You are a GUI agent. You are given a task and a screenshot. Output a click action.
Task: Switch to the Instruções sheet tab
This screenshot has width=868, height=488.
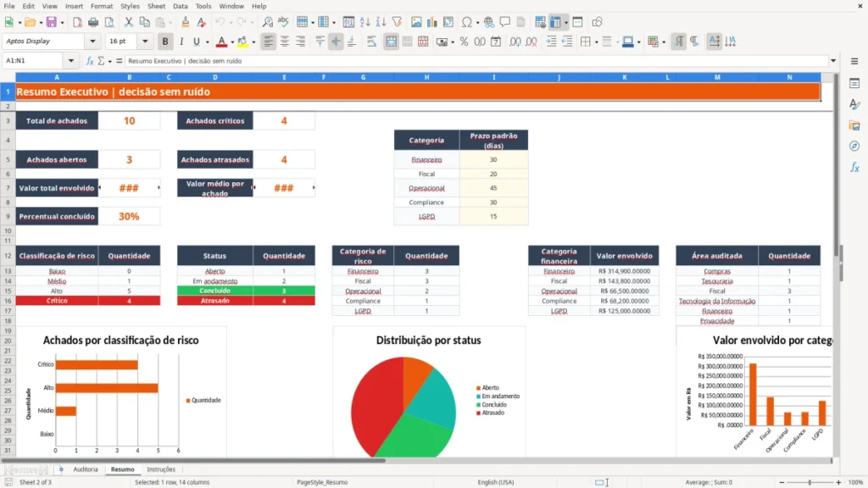tap(161, 469)
